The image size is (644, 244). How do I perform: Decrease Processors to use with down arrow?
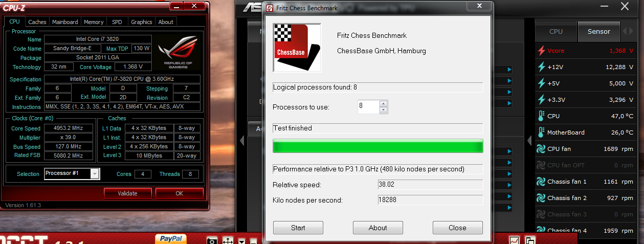tap(384, 110)
